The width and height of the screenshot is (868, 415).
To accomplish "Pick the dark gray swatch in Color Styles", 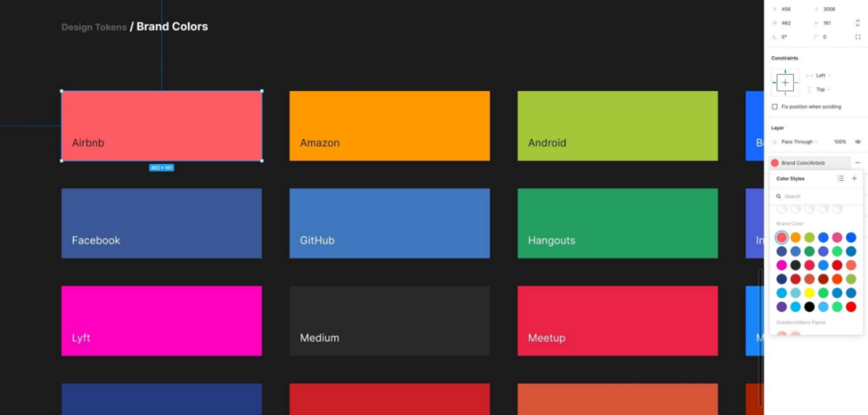I will 796,265.
